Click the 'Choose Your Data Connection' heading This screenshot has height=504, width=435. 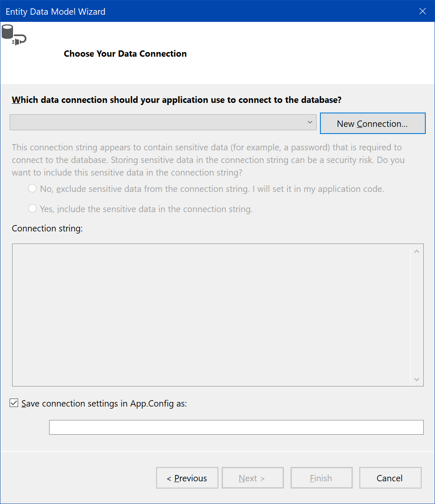point(125,54)
